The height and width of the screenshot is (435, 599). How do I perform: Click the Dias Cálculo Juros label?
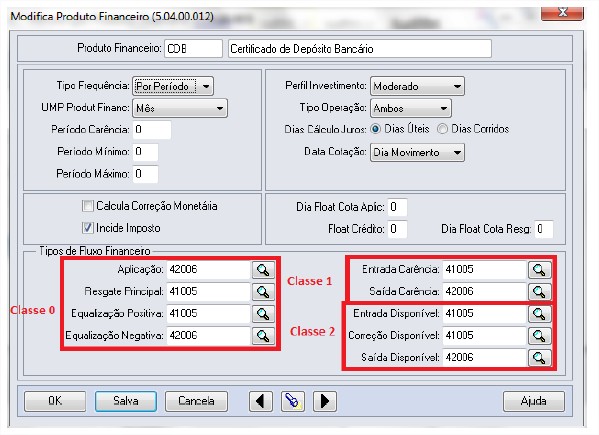pyautogui.click(x=325, y=130)
